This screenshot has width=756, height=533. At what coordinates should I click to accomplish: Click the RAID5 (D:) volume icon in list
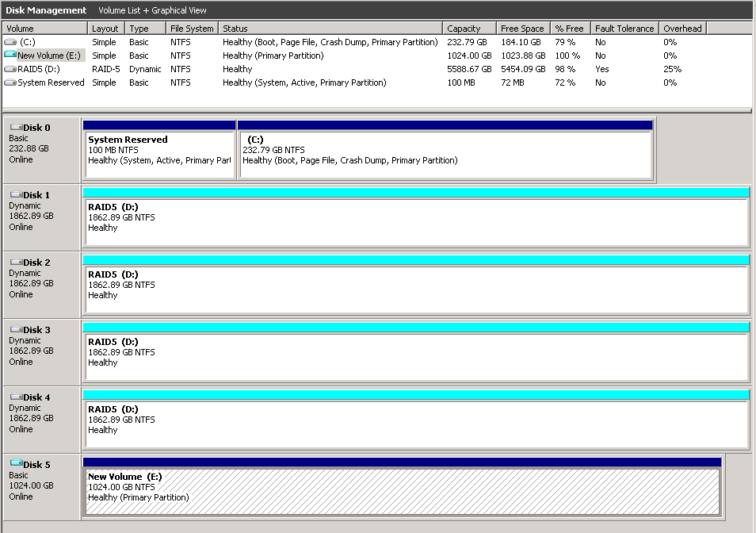coord(10,69)
